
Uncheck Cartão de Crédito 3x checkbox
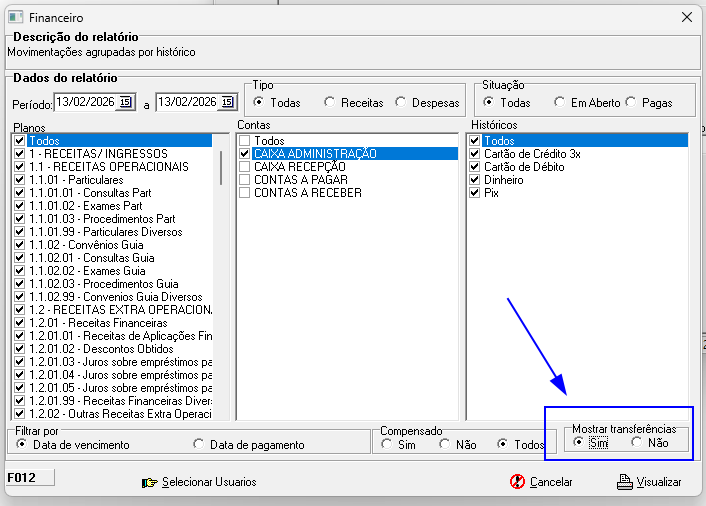(x=475, y=154)
